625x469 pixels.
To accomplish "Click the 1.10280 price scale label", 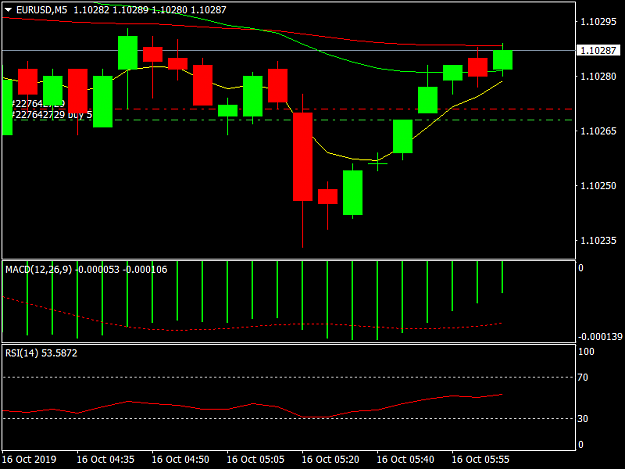I will point(598,76).
